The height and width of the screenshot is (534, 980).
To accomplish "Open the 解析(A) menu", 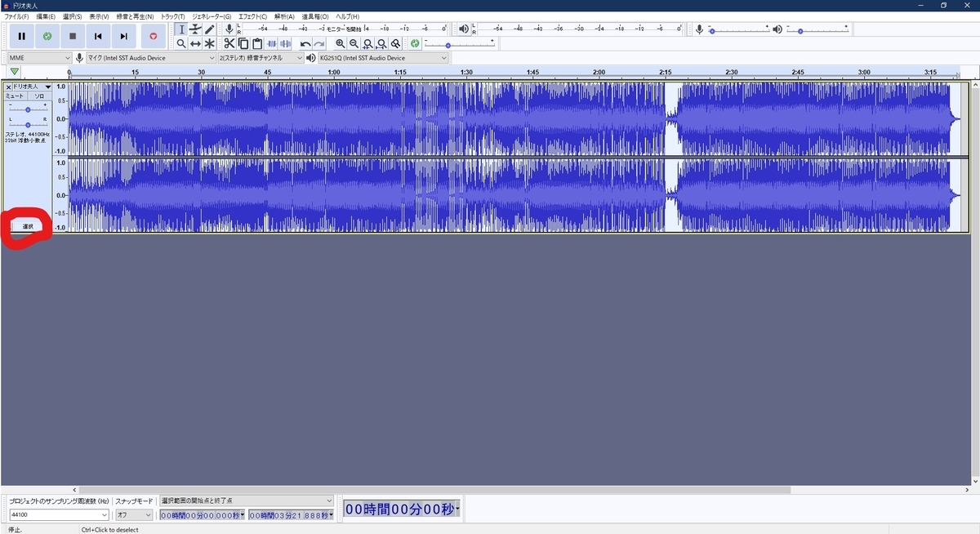I will (285, 16).
